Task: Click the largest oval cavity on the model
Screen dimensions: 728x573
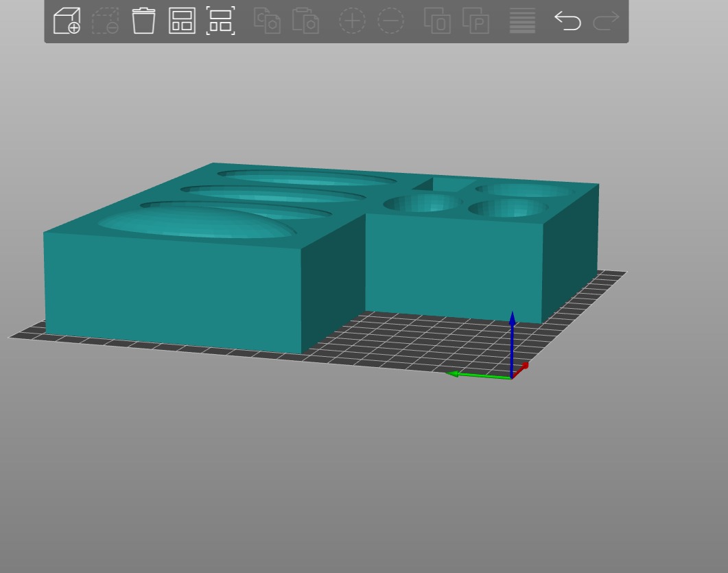Action: pyautogui.click(x=196, y=222)
